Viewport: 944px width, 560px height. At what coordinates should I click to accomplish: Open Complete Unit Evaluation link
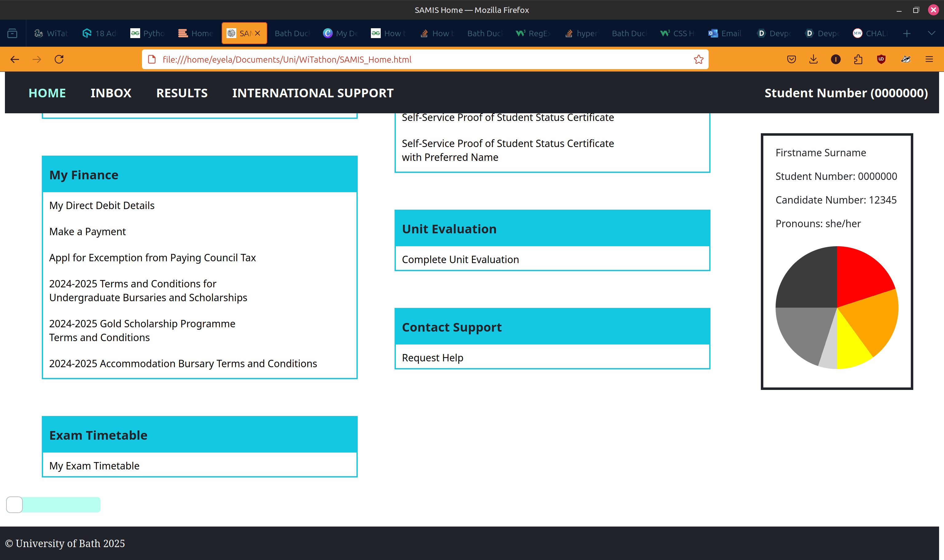[460, 260]
